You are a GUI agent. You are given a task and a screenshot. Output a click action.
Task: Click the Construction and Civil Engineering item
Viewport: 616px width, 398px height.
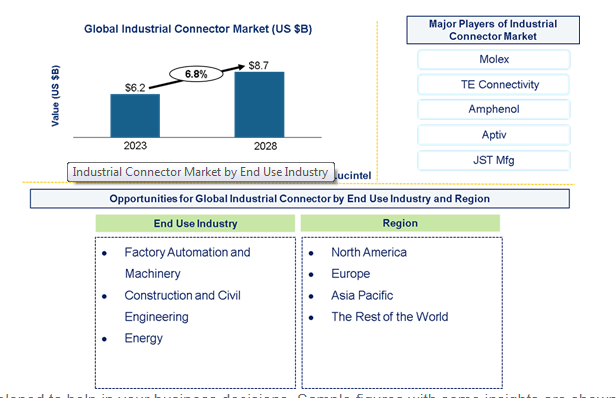(182, 306)
